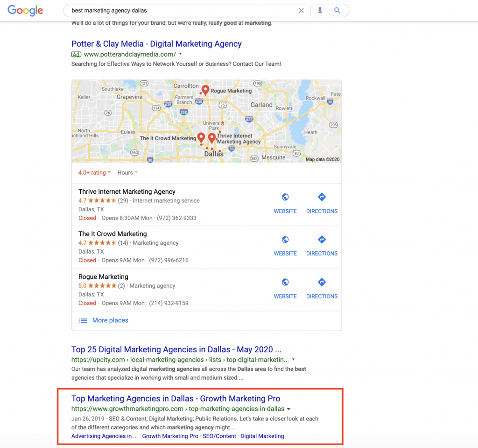This screenshot has width=478, height=448.
Task: Click phone number (972) 362-9333
Action: point(176,218)
